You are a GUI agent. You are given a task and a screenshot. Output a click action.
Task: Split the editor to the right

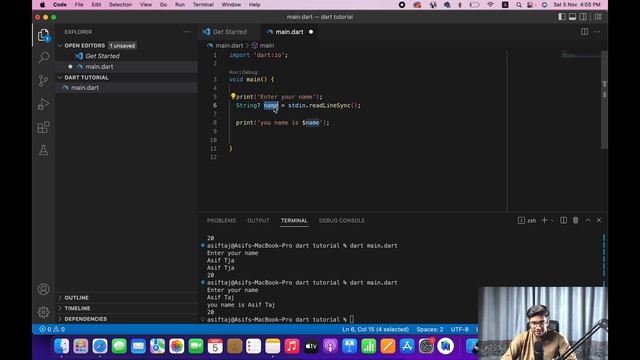tap(584, 32)
